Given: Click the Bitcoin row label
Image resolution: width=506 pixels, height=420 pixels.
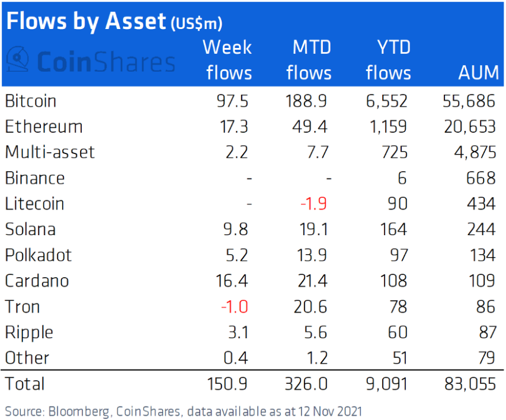Looking at the screenshot, I should pos(31,101).
